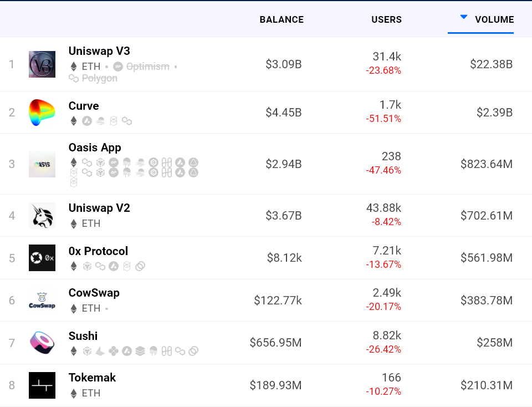The width and height of the screenshot is (532, 407).
Task: Open the Curve dapp link
Action: point(84,106)
